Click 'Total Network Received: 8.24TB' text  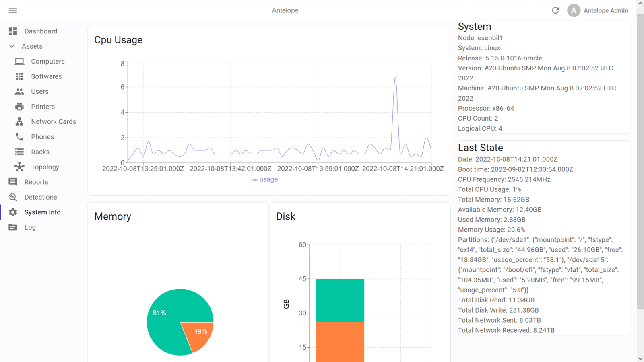click(x=506, y=330)
